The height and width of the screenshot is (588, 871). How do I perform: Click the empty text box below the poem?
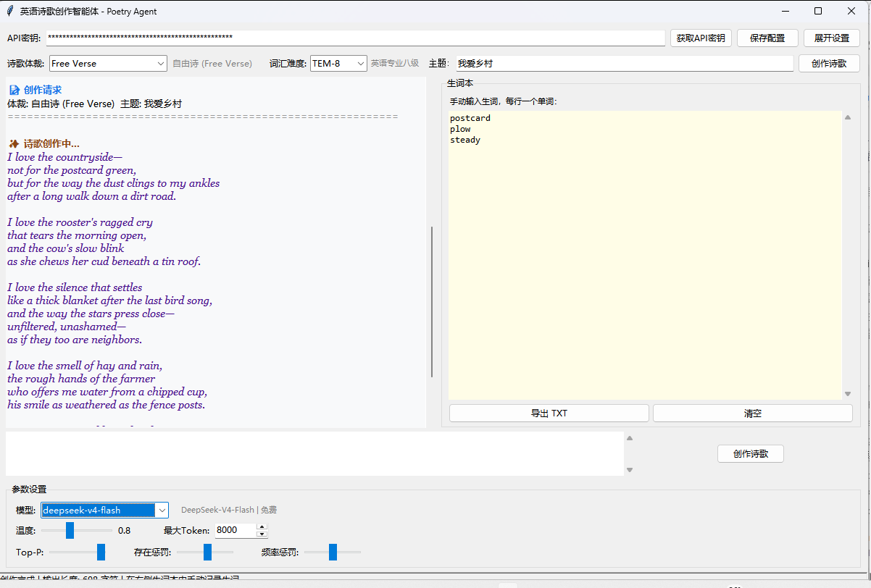[x=314, y=454]
